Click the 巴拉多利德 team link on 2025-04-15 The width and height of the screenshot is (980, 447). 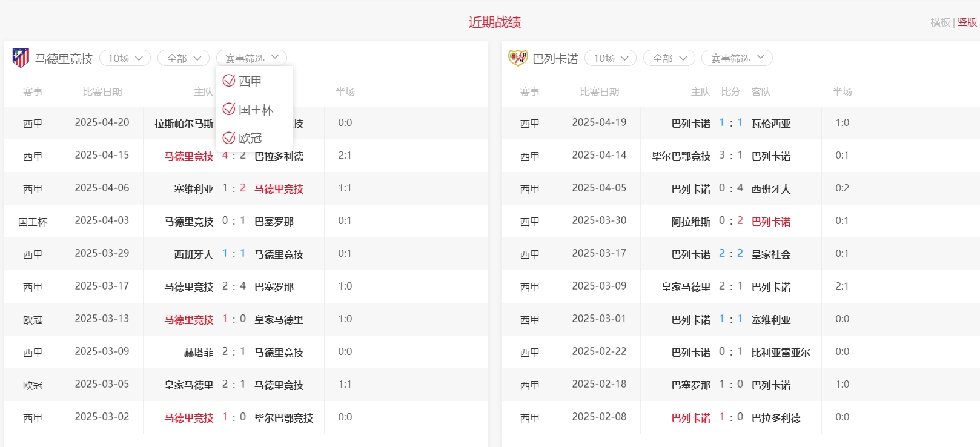point(279,156)
